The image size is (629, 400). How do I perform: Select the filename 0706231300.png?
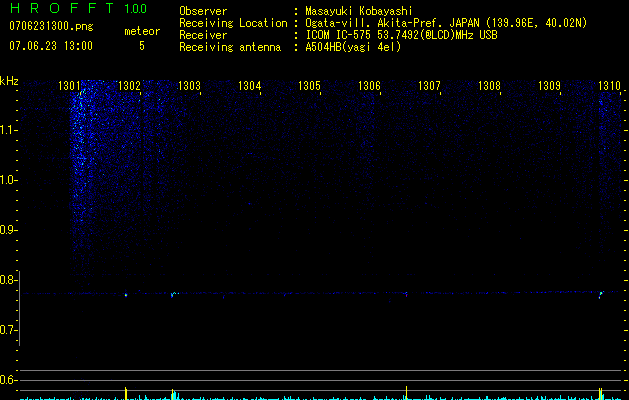pyautogui.click(x=51, y=27)
